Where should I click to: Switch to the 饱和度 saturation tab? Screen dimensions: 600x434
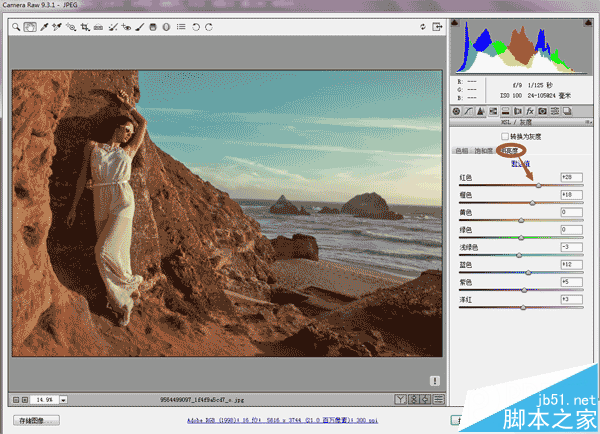pos(484,151)
